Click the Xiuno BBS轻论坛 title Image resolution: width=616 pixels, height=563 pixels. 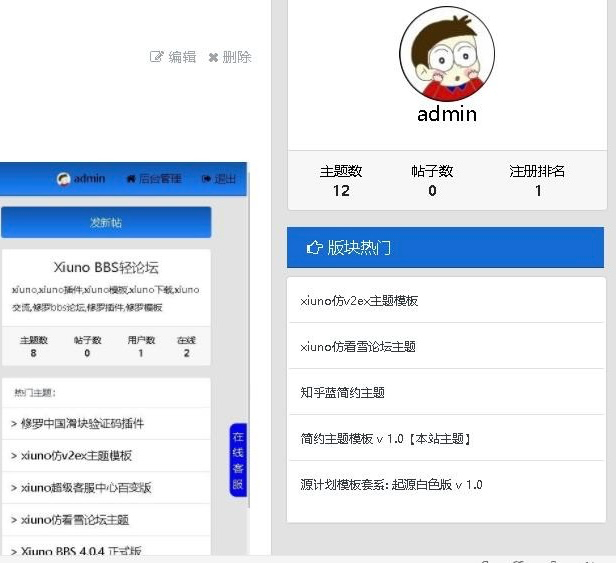click(x=106, y=268)
